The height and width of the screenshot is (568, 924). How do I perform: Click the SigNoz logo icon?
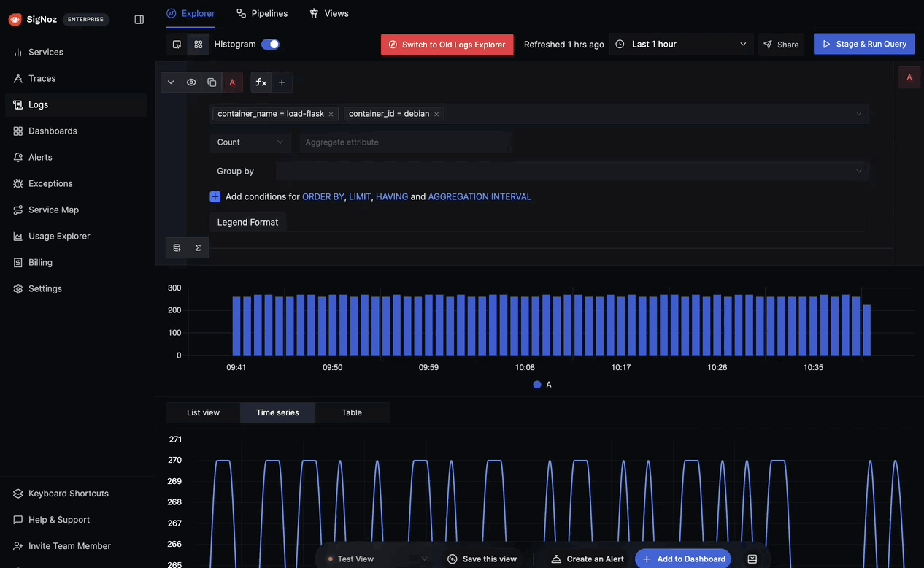tap(15, 20)
